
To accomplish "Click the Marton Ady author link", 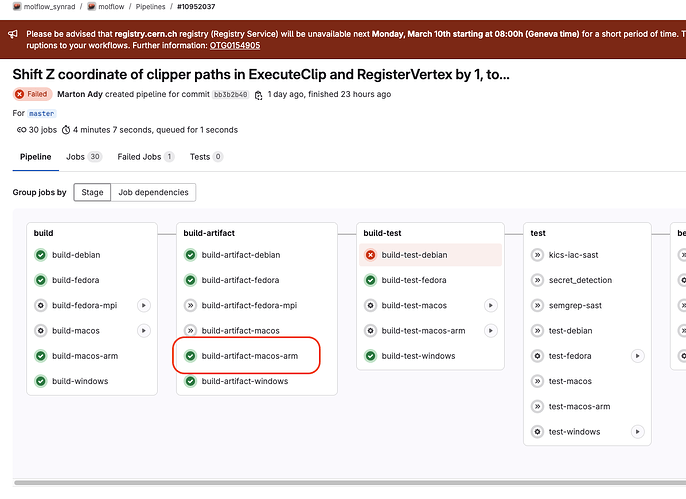I will click(80, 94).
